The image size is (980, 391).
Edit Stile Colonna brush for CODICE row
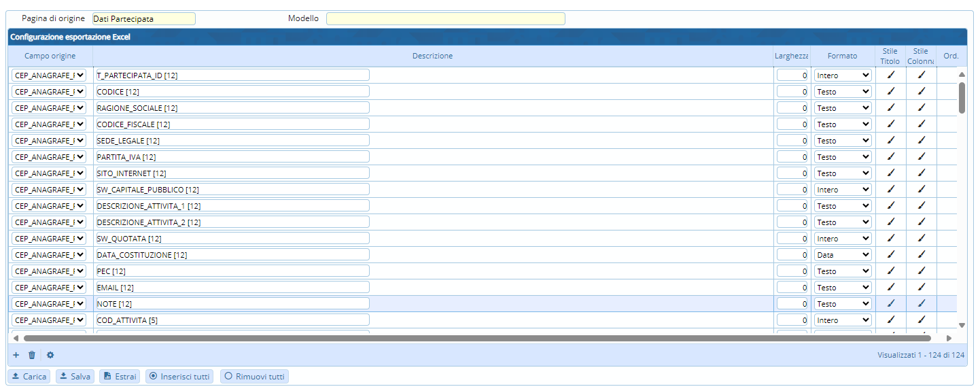coord(921,91)
